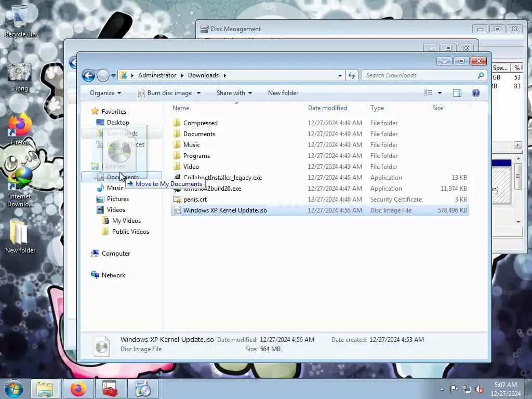Sort files by Date modified column
Image resolution: width=532 pixels, height=399 pixels.
(327, 108)
